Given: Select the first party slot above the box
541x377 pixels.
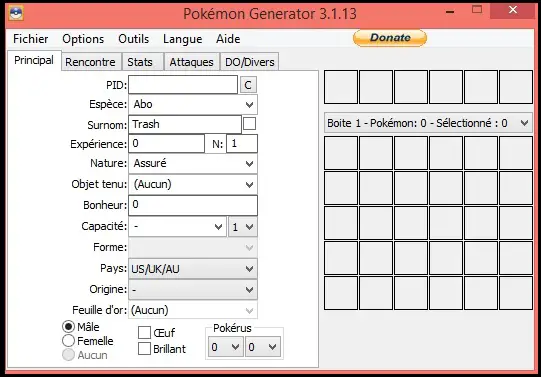Looking at the screenshot, I should [x=341, y=87].
